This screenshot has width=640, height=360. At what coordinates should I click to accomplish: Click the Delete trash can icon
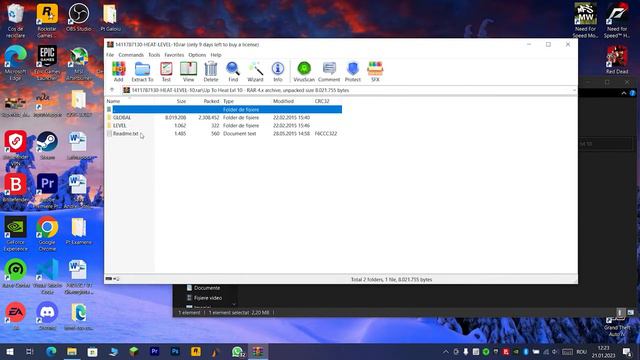[211, 71]
